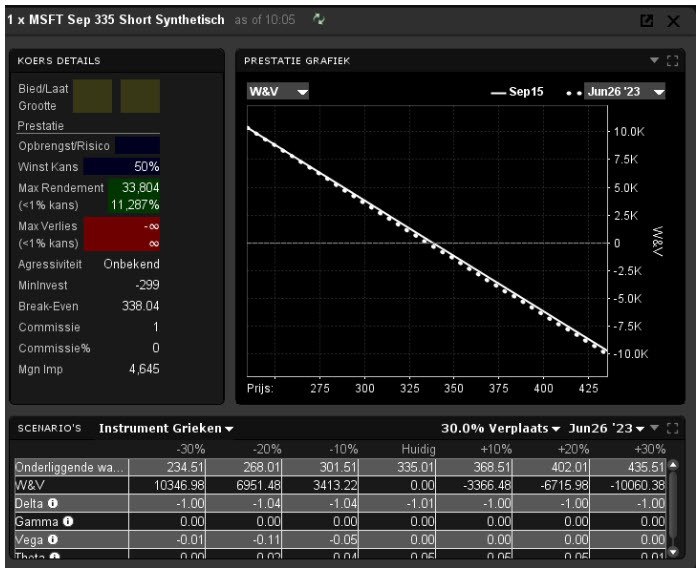699x571 pixels.
Task: Select Vega -0.05 cell
Action: pyautogui.click(x=321, y=539)
